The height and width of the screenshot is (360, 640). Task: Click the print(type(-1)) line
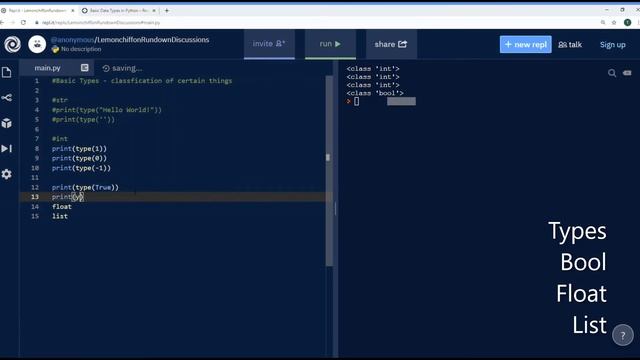tap(81, 168)
